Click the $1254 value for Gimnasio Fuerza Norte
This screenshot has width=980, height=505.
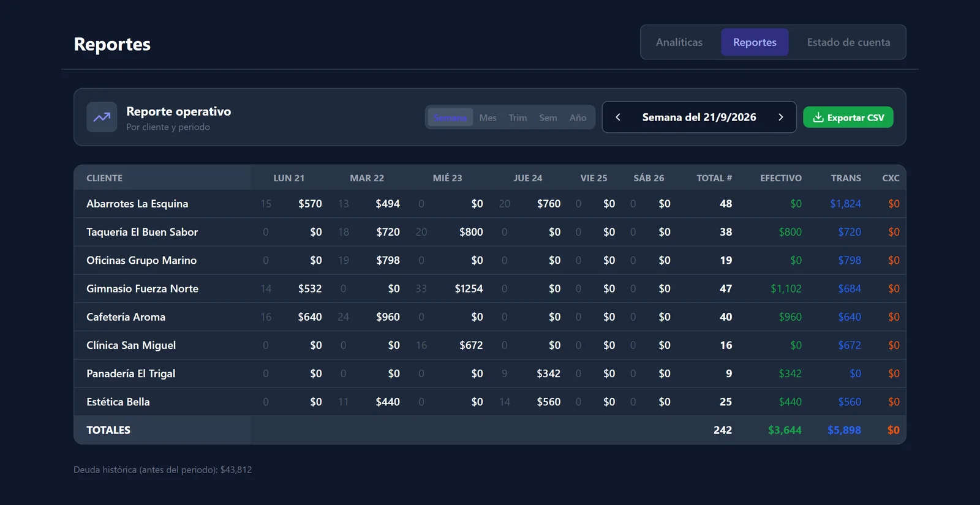point(469,288)
